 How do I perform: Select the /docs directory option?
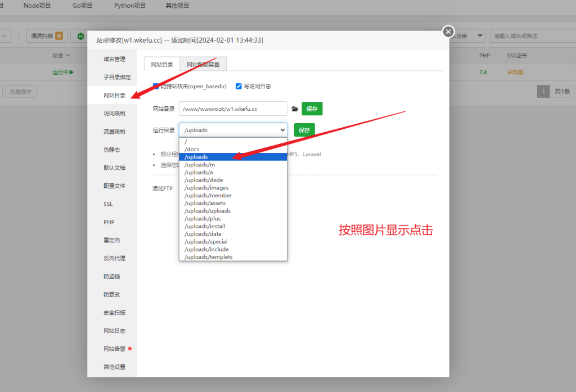[192, 149]
